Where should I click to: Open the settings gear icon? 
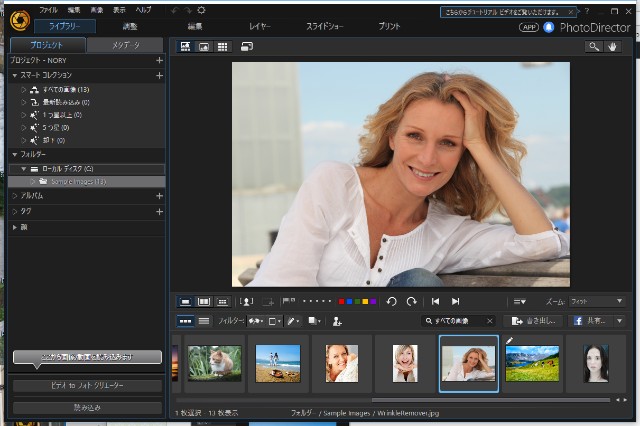tap(201, 9)
